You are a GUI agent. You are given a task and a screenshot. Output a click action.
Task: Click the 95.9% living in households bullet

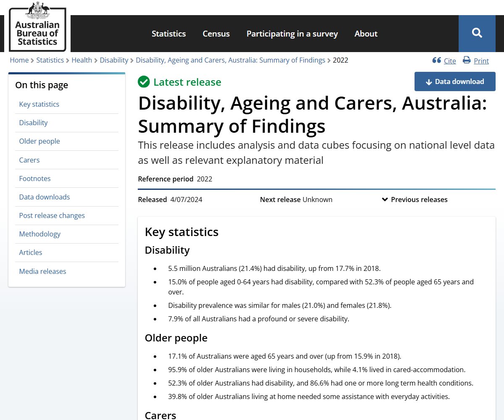[x=317, y=370]
